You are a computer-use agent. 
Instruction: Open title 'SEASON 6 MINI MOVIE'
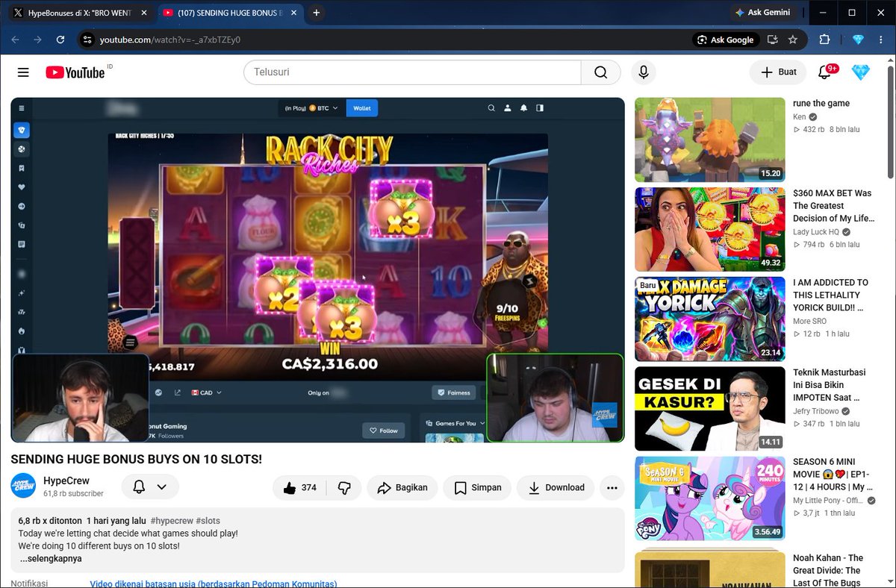832,475
